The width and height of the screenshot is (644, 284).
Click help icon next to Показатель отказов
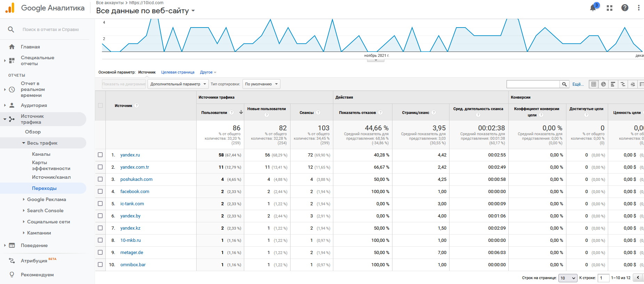pos(381,113)
